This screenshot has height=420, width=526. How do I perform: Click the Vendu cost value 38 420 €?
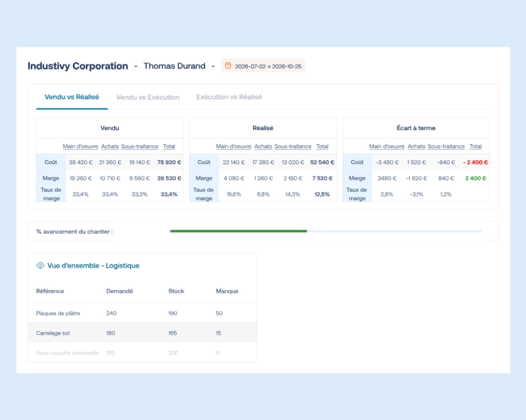point(81,162)
